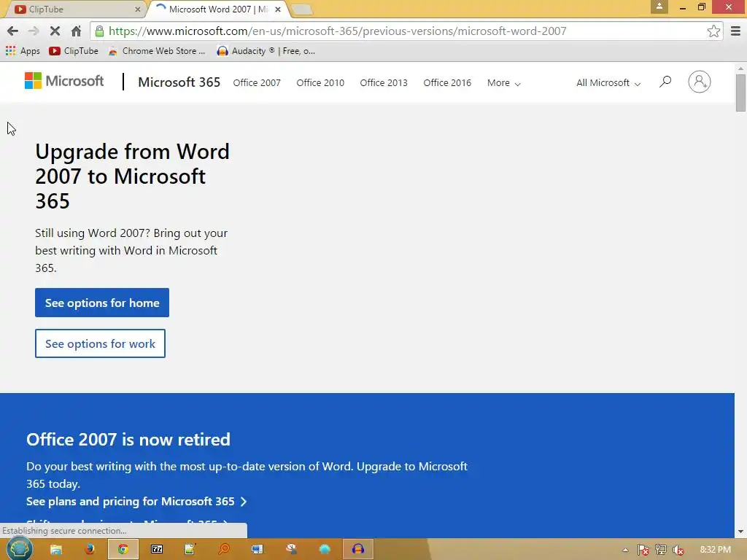The height and width of the screenshot is (560, 747).
Task: Open the site search magnifier icon
Action: pyautogui.click(x=665, y=82)
